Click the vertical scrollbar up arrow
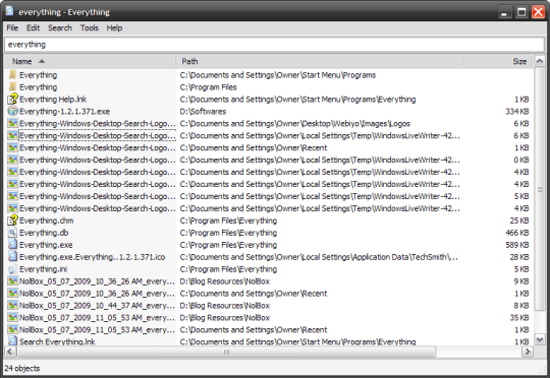550x378 pixels. [539, 61]
